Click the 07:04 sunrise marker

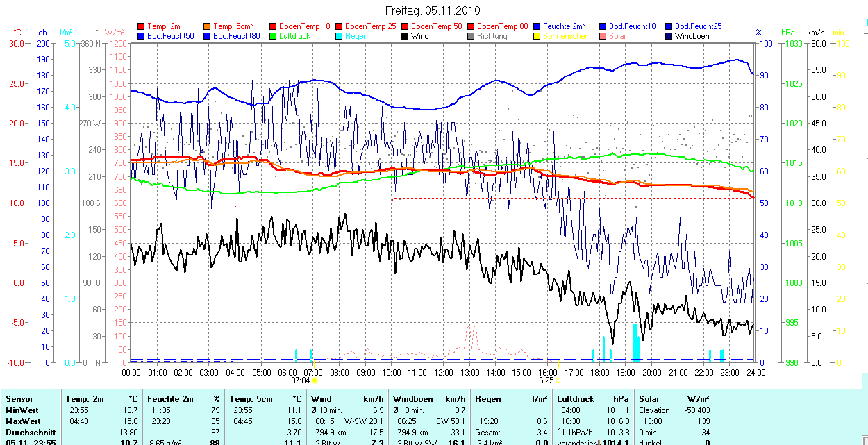(x=301, y=380)
